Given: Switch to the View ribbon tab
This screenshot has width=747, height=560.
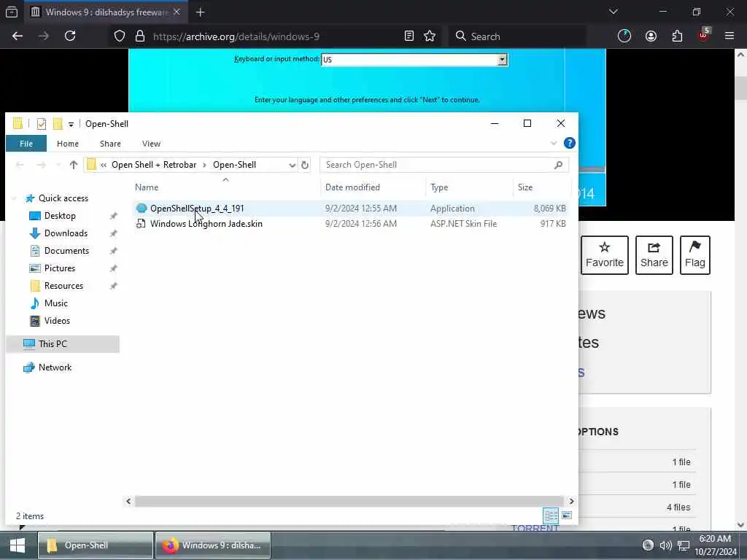Looking at the screenshot, I should 151,144.
